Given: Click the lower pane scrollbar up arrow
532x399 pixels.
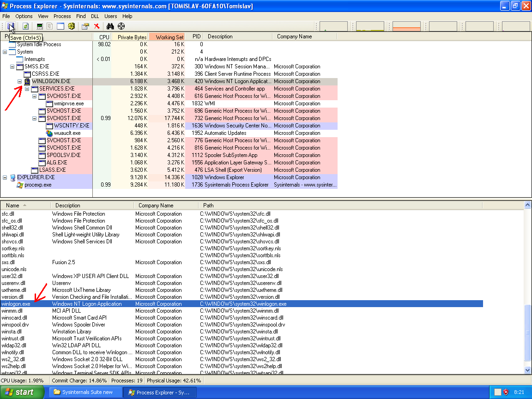Looking at the screenshot, I should pos(527,205).
